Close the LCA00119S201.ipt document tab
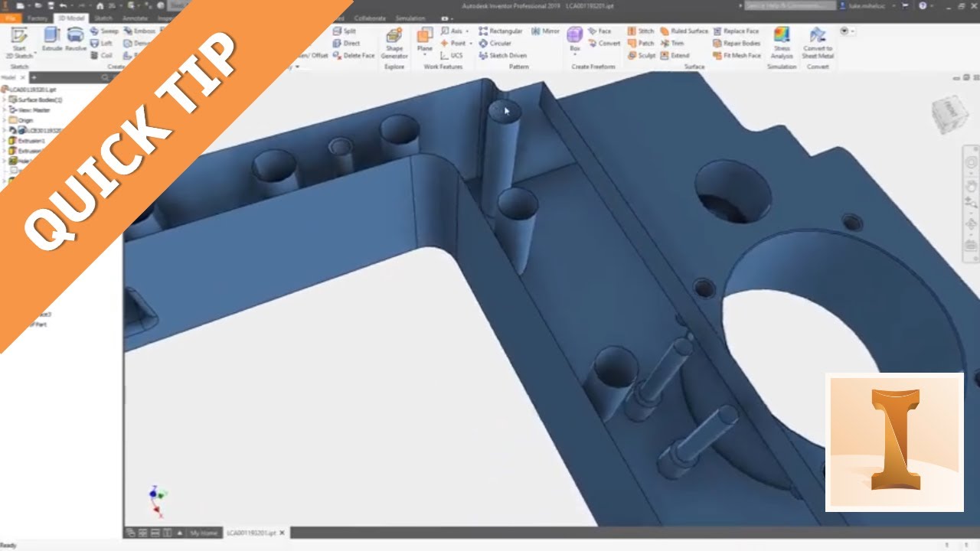 (283, 533)
